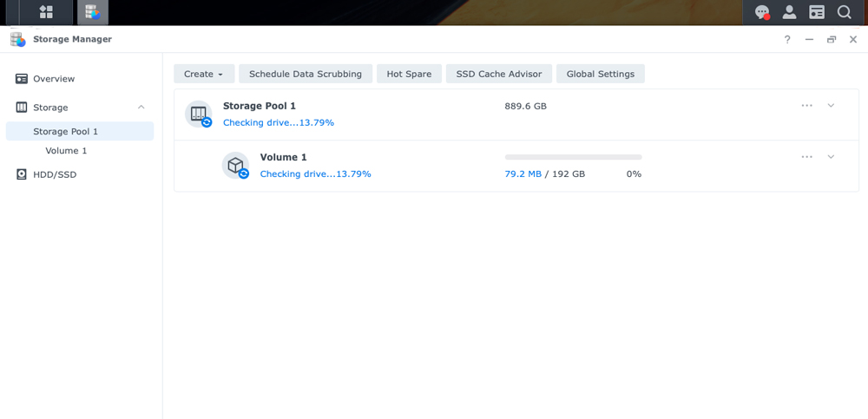Open the notifications chat bubble icon
This screenshot has height=419, width=868.
pyautogui.click(x=762, y=12)
